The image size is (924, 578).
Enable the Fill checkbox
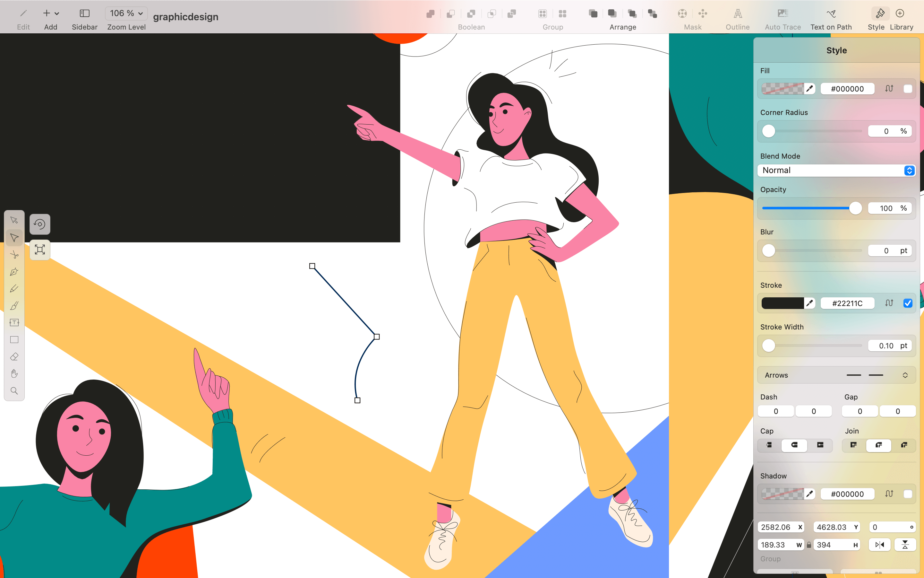[908, 89]
